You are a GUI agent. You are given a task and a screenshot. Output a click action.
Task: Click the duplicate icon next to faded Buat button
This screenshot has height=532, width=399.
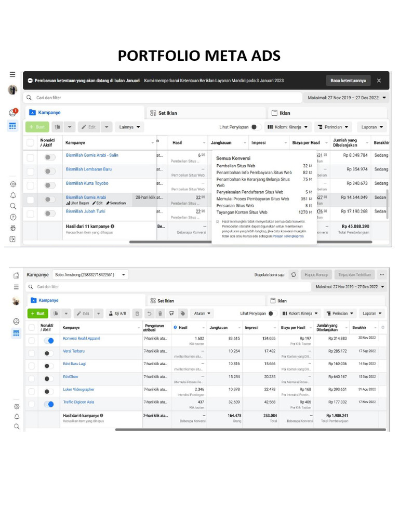tap(58, 127)
